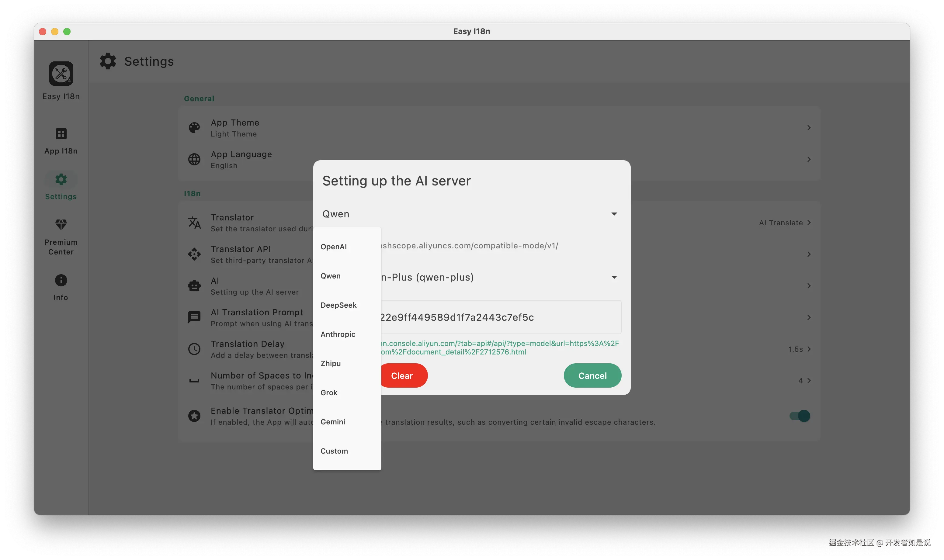This screenshot has height=560, width=944.
Task: Click the AI robot icon
Action: [x=194, y=286]
